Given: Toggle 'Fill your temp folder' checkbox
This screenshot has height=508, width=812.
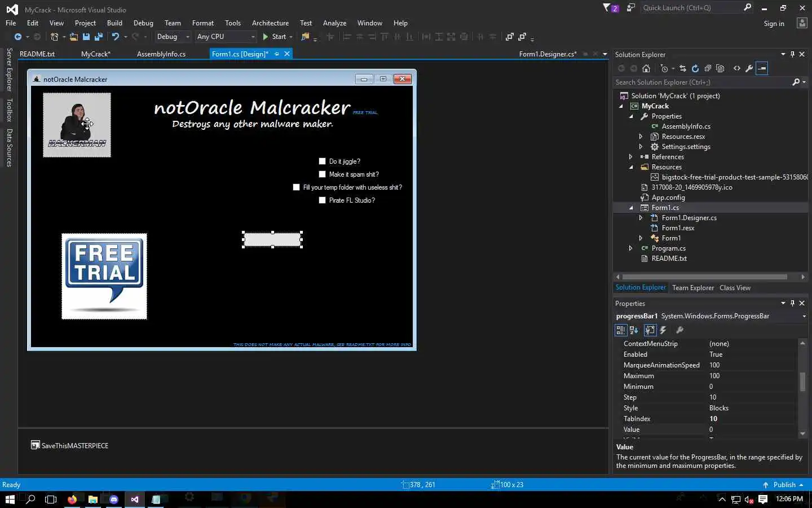Looking at the screenshot, I should point(297,187).
